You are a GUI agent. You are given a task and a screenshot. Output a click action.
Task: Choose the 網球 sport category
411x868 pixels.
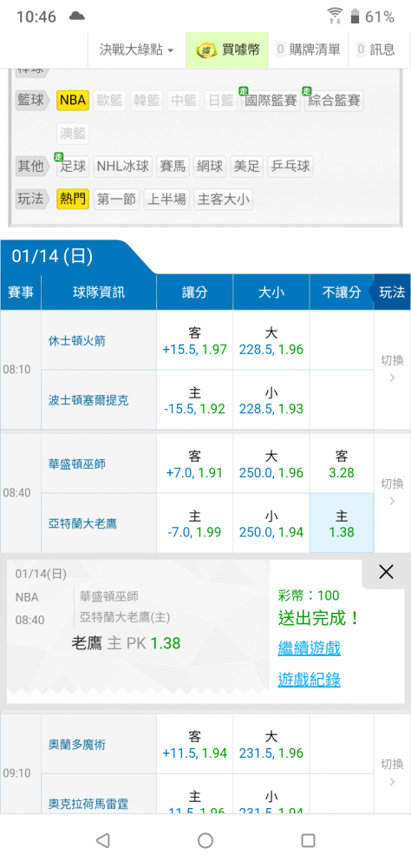pos(210,166)
